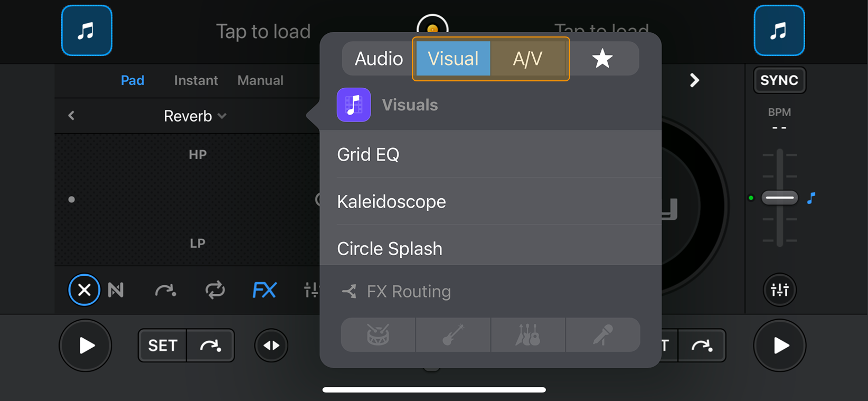Viewport: 868px width, 401px height.
Task: Activate SYNC on the right deck
Action: pyautogui.click(x=779, y=80)
